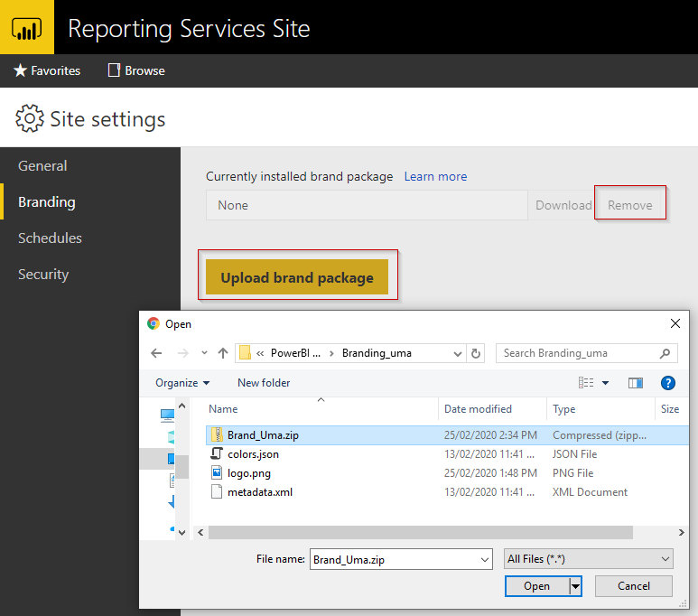
Task: Click the logo.png image icon
Action: pyautogui.click(x=217, y=472)
